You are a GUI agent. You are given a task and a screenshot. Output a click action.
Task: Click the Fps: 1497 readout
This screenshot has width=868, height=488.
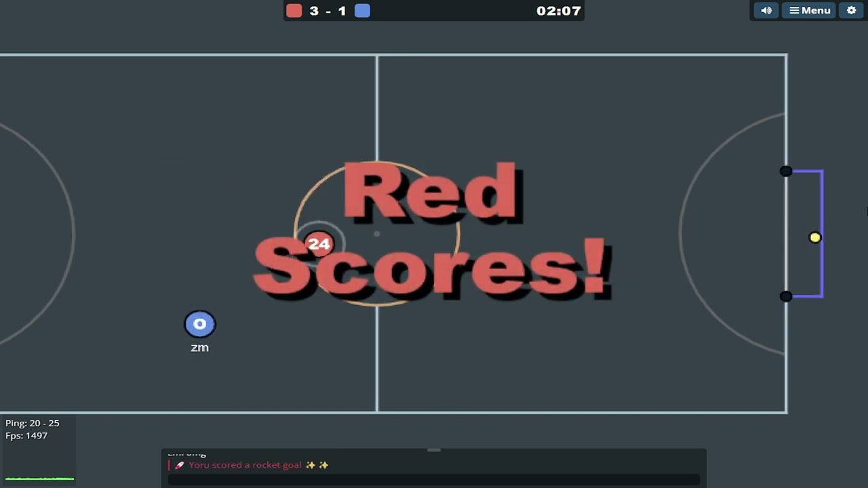(x=26, y=436)
